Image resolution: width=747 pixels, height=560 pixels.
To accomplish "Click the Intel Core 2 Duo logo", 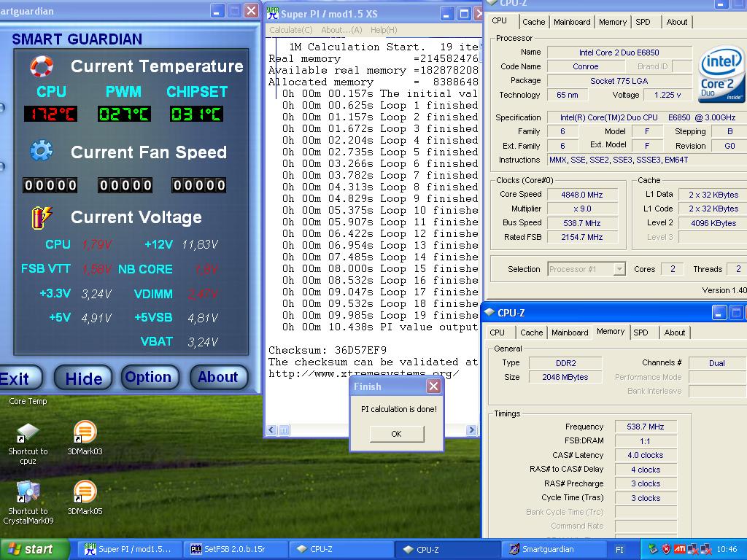I will click(721, 74).
